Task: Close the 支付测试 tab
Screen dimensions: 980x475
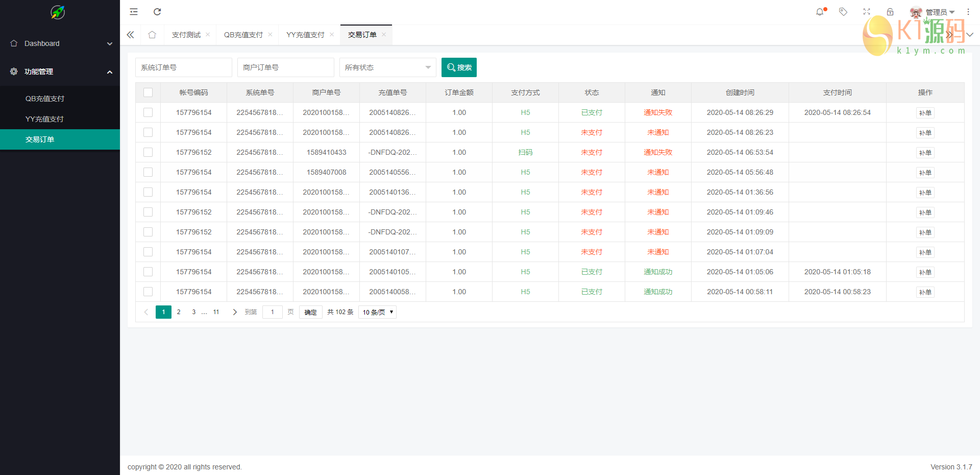Action: tap(208, 35)
